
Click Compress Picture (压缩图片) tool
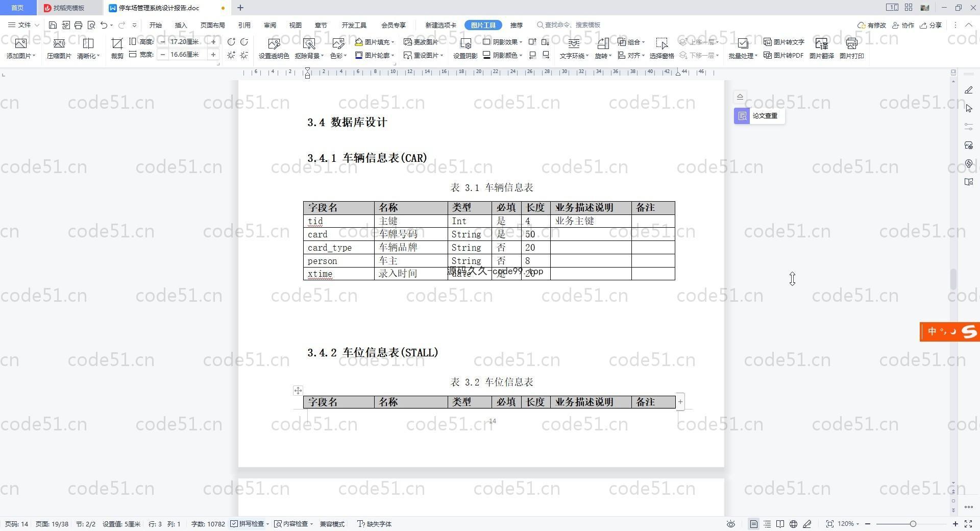(x=59, y=49)
